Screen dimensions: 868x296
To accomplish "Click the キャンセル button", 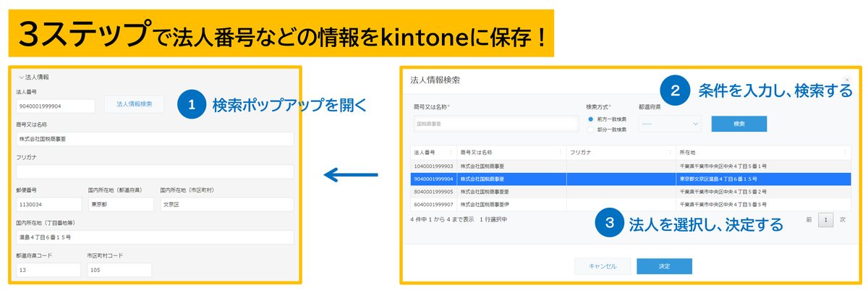I will tap(602, 266).
